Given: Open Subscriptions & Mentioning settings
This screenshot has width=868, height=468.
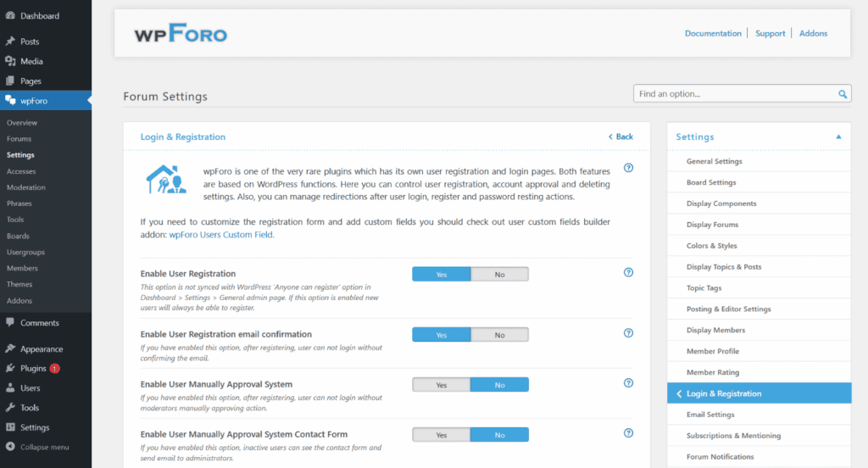Looking at the screenshot, I should [x=733, y=435].
